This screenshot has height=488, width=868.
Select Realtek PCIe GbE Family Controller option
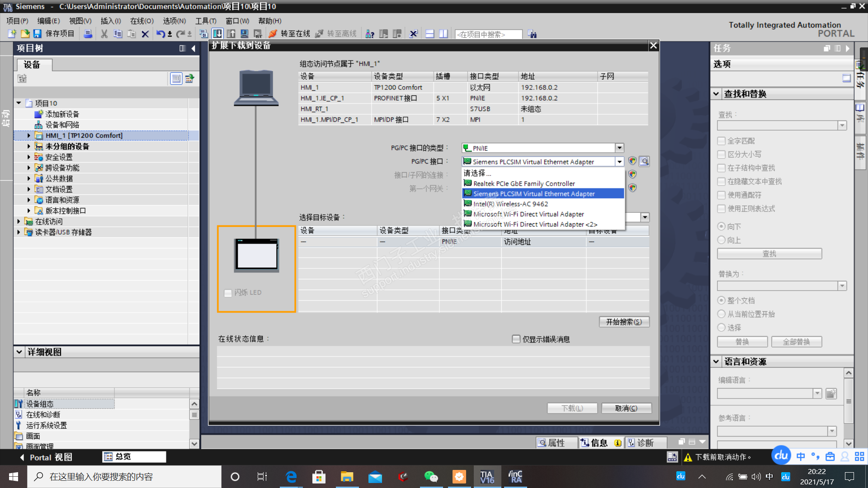(x=524, y=183)
